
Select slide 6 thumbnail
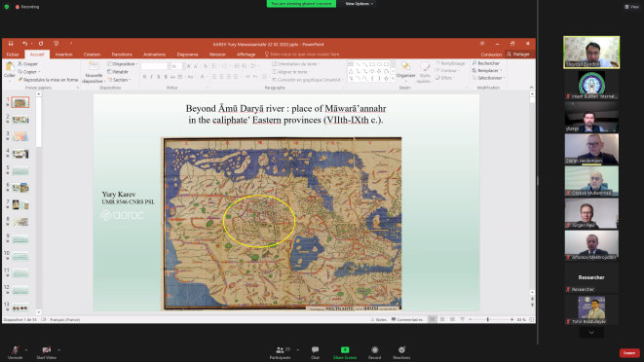pos(20,188)
